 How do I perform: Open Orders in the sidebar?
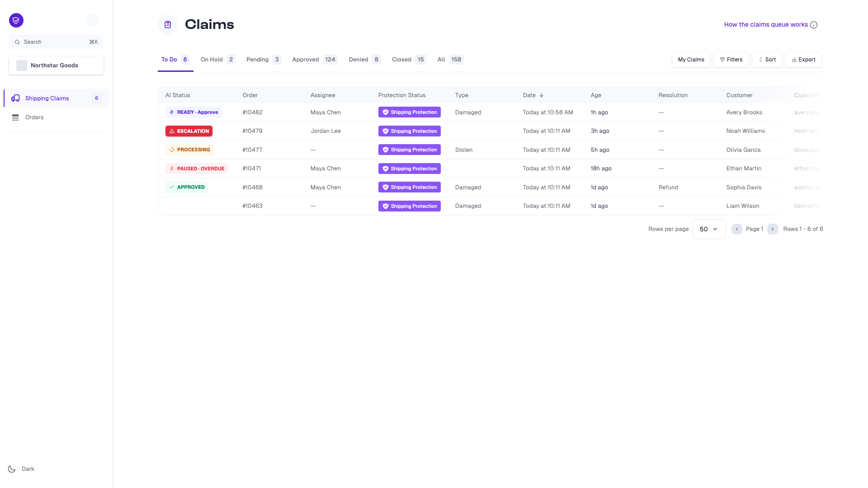(57, 117)
